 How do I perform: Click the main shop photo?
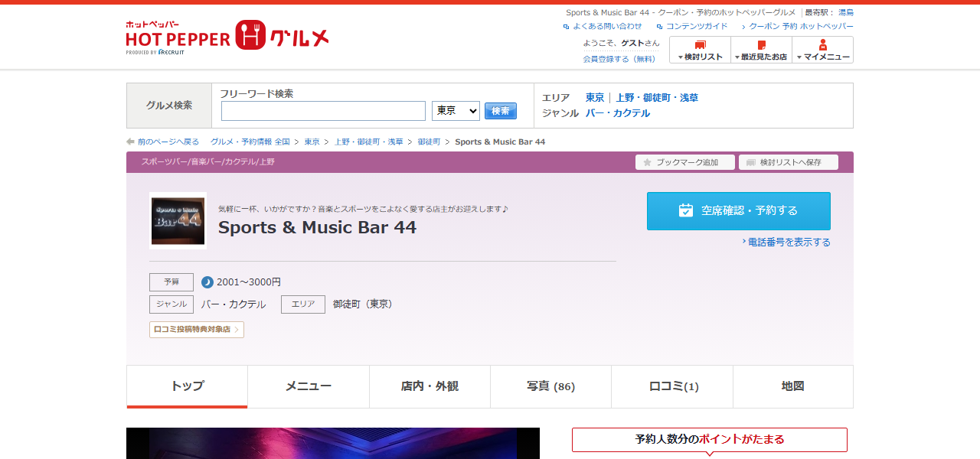point(333,444)
